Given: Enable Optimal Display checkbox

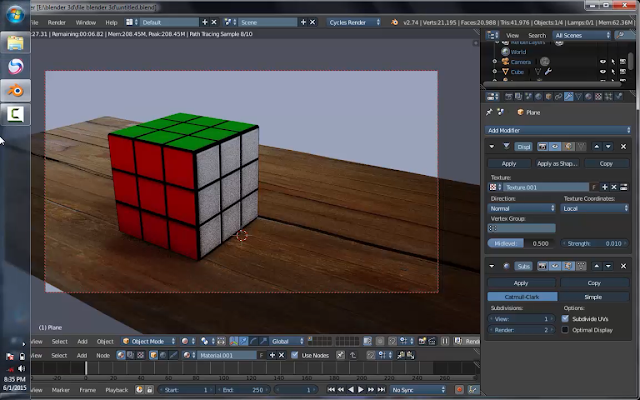Looking at the screenshot, I should [x=565, y=330].
